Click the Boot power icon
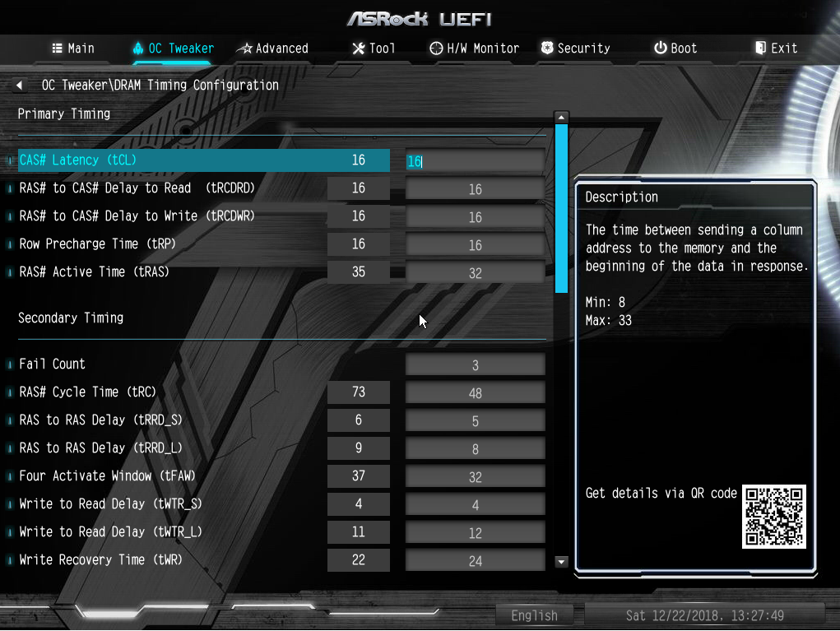 [661, 48]
